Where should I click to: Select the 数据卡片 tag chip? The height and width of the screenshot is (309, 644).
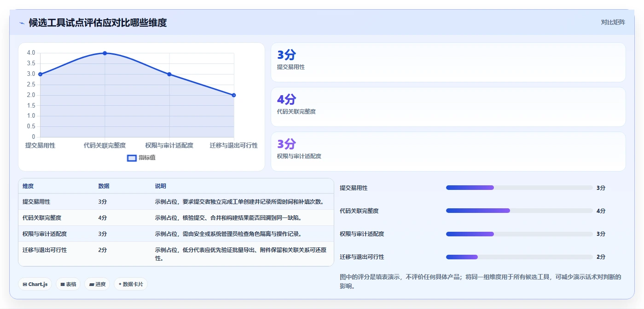(x=131, y=284)
